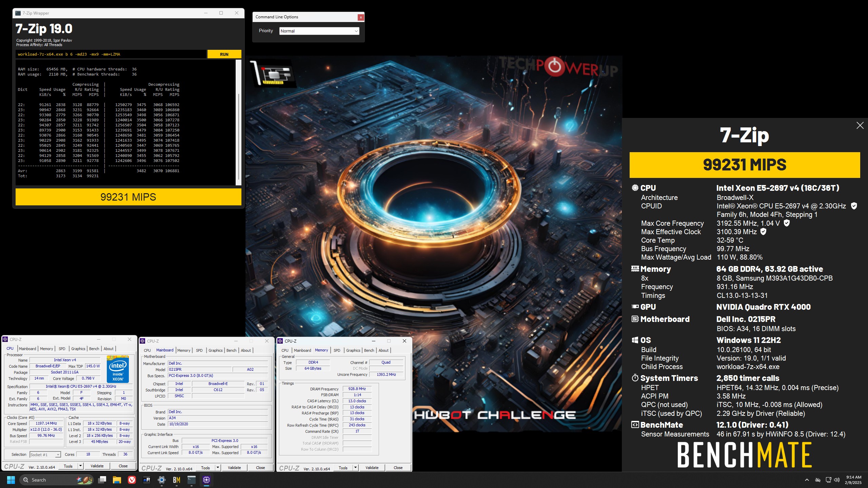Click Close button in Mainboard CPU-Z window
The width and height of the screenshot is (868, 488).
click(x=260, y=468)
